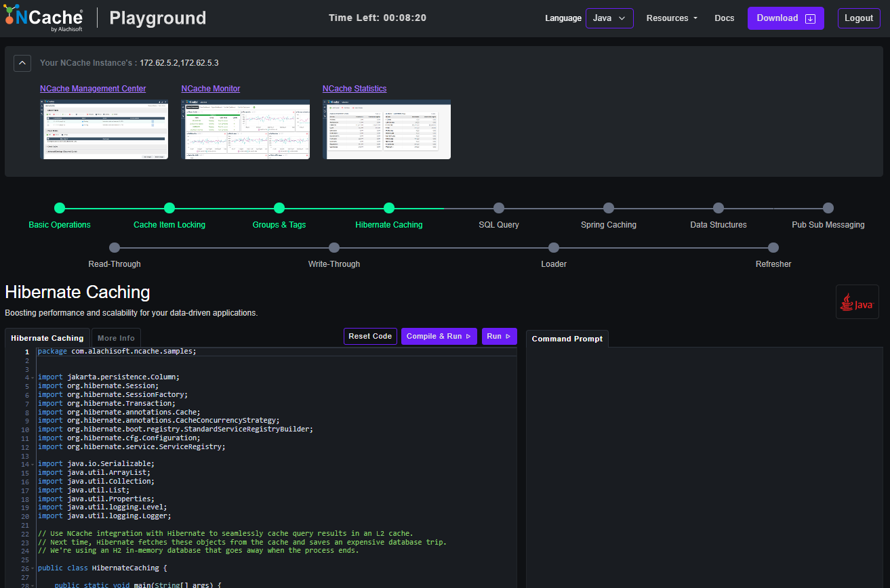This screenshot has width=890, height=588.
Task: Open the NCache Statistics thumbnail
Action: [386, 129]
